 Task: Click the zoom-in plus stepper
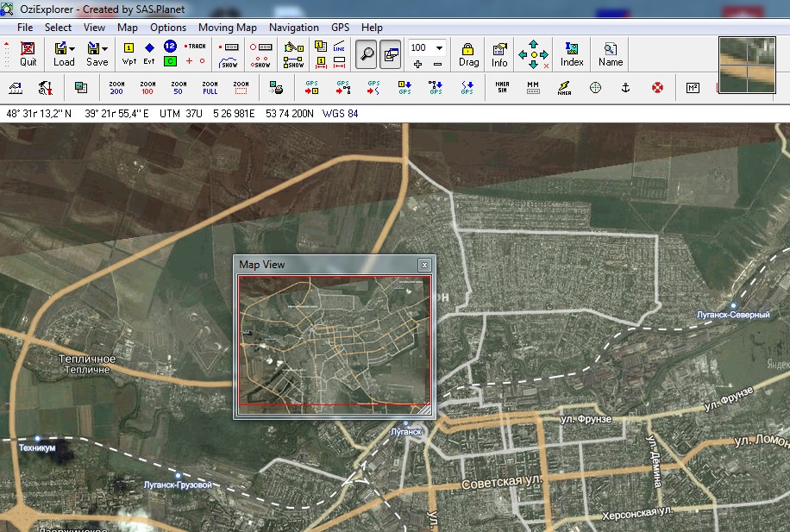[x=418, y=64]
